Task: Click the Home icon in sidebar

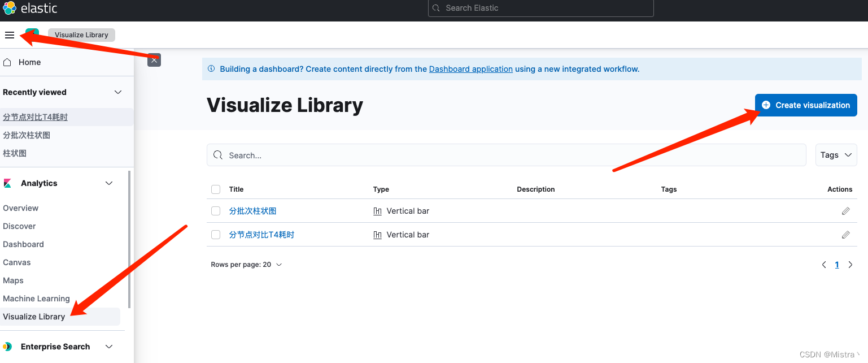Action: [x=7, y=62]
